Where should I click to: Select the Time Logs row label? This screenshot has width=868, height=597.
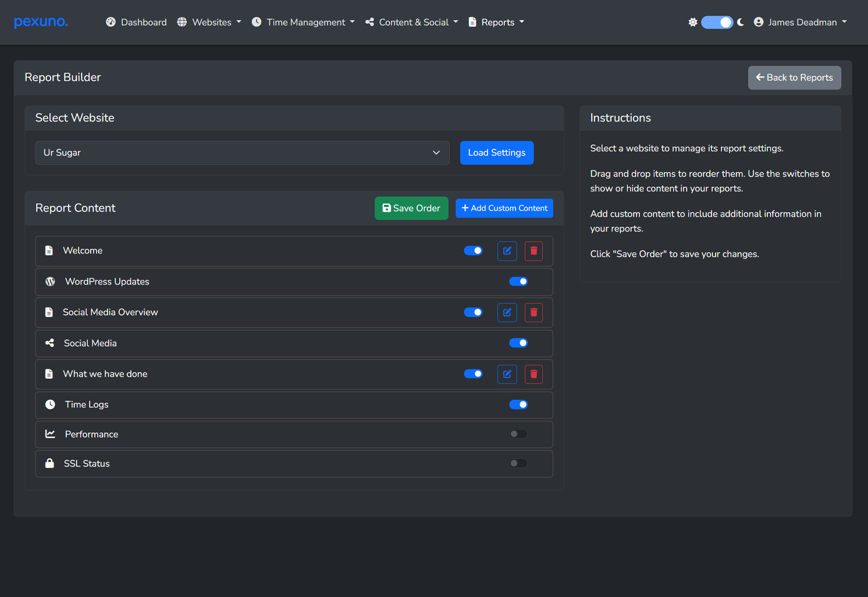tap(87, 404)
